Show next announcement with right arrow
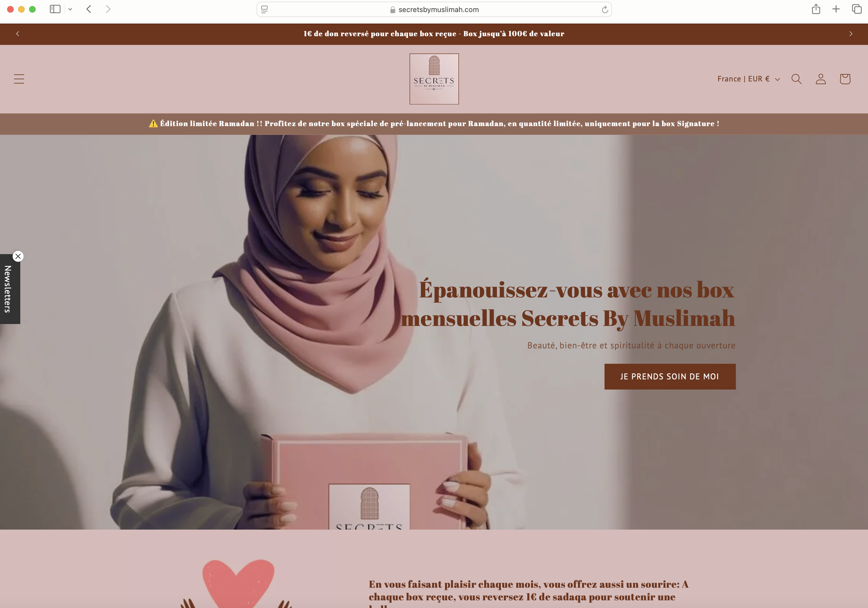 click(x=851, y=34)
